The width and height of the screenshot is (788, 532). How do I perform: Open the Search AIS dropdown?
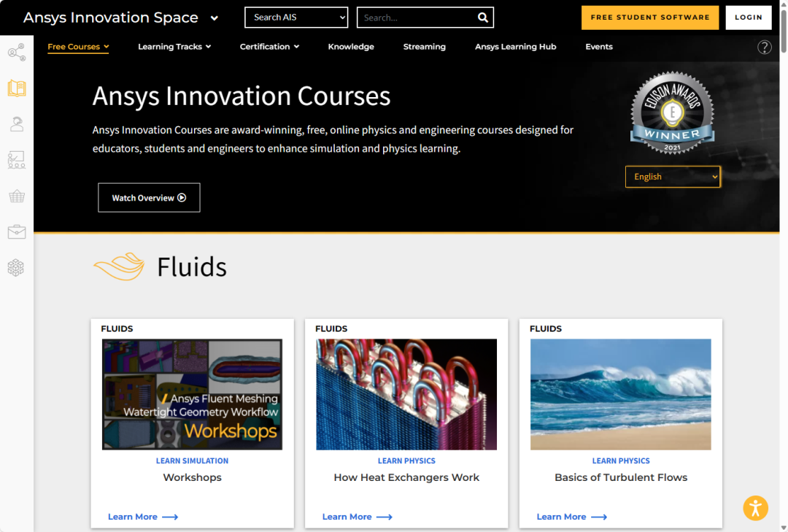coord(296,17)
